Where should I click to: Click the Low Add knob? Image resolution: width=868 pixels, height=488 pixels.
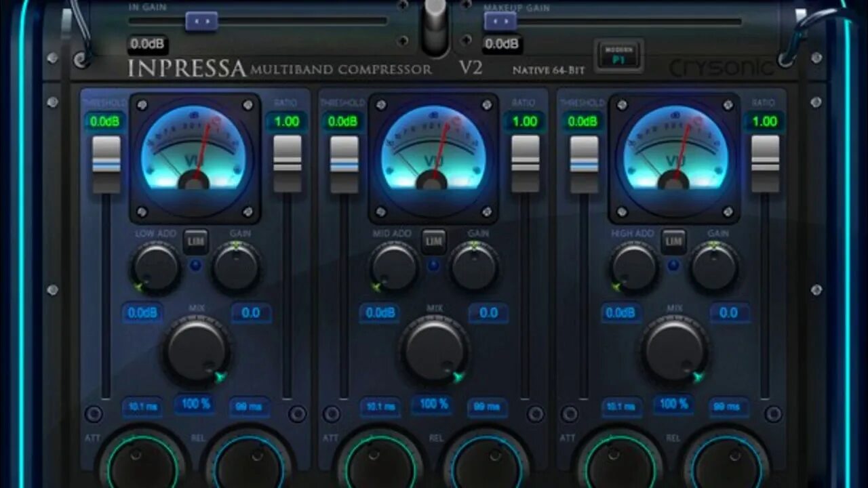[155, 267]
